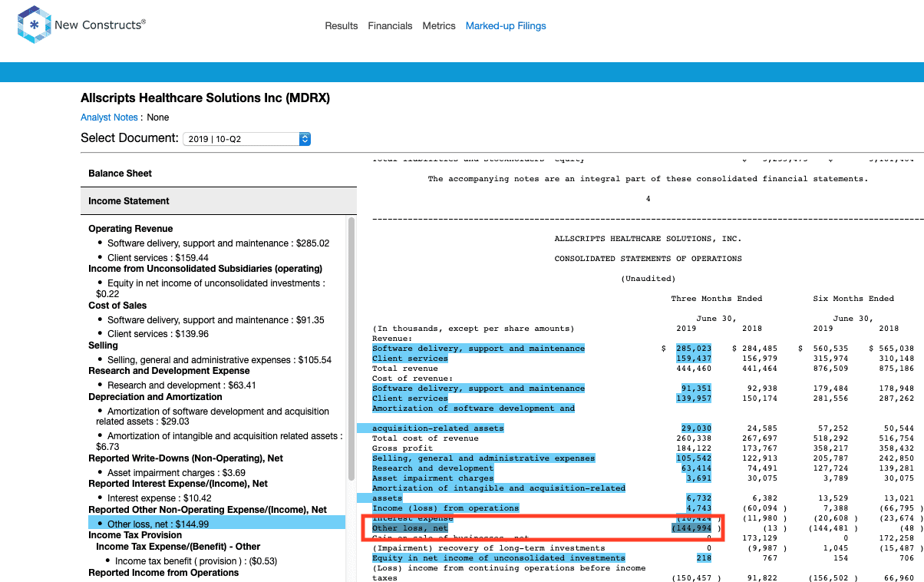Click the New Constructs logo icon
The height and width of the screenshot is (582, 924).
(x=34, y=25)
